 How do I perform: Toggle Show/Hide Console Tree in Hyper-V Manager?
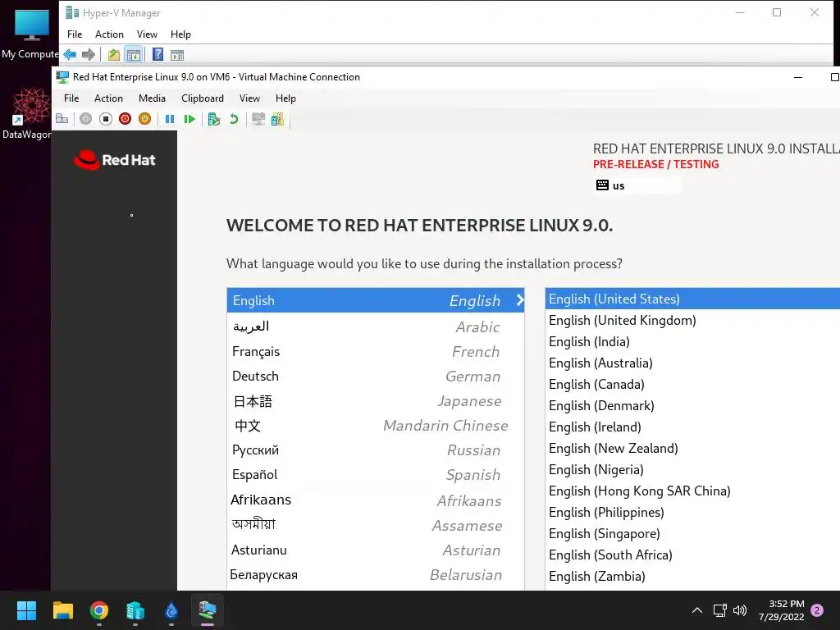tap(134, 55)
